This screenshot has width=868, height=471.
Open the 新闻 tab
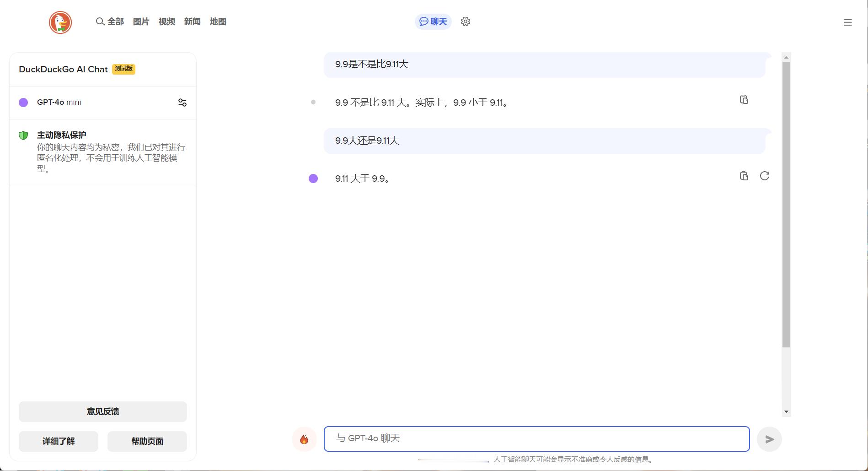click(x=193, y=22)
